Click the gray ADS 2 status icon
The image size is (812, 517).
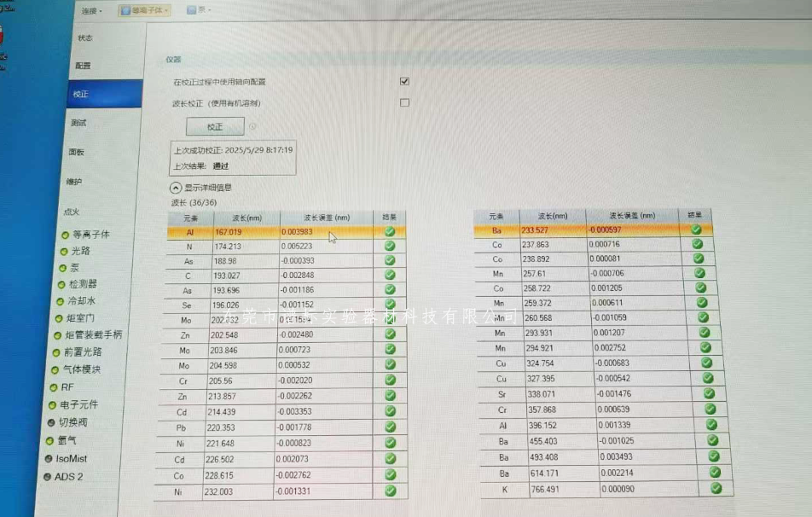(x=48, y=477)
